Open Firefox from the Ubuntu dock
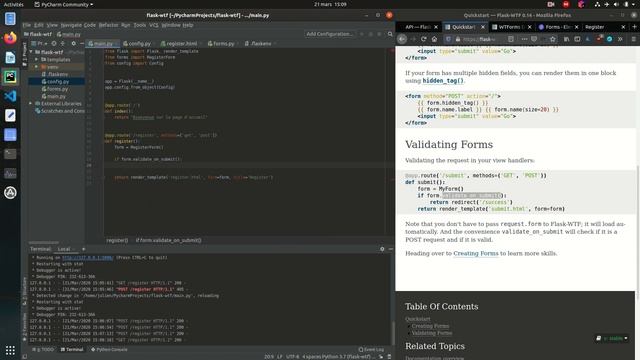 (x=10, y=38)
